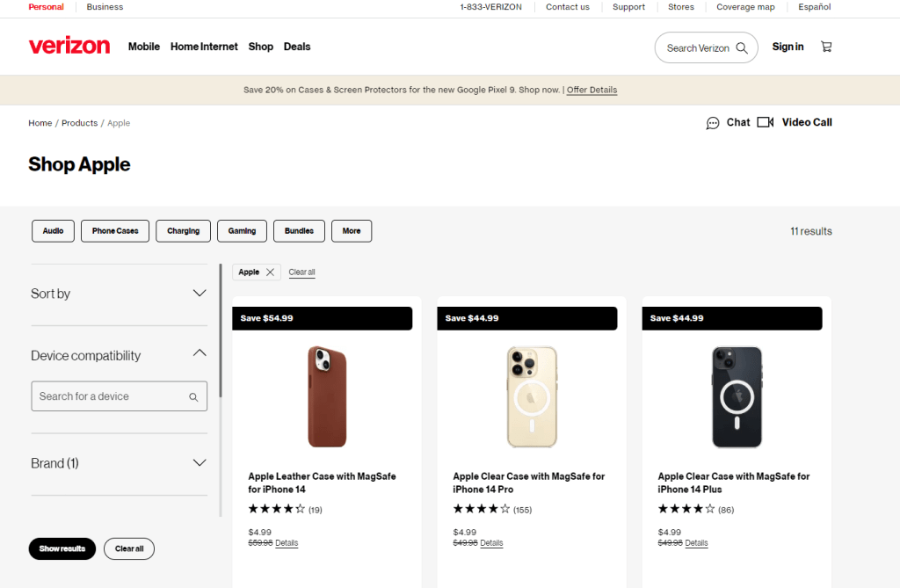Expand the Sort by section
This screenshot has width=900, height=588.
pyautogui.click(x=200, y=294)
